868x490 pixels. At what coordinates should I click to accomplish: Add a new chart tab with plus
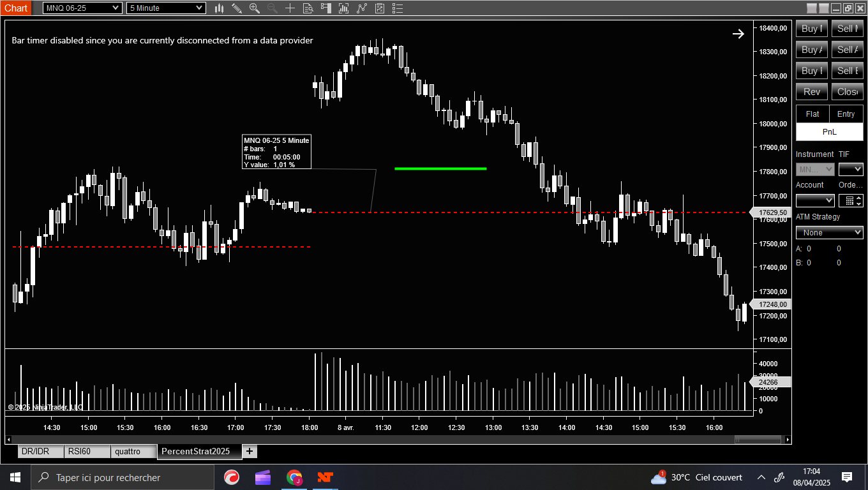[x=250, y=451]
